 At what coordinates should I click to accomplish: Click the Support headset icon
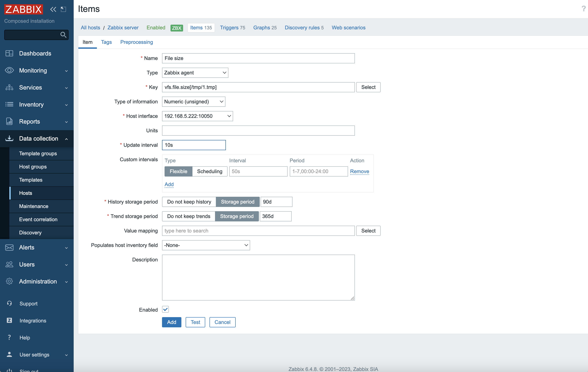(9, 303)
